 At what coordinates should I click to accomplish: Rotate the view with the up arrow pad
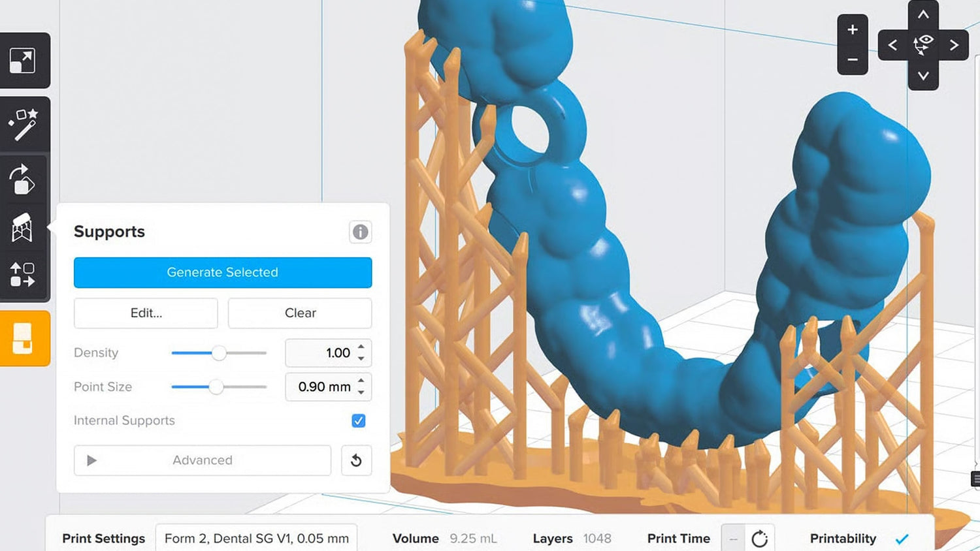pyautogui.click(x=923, y=14)
